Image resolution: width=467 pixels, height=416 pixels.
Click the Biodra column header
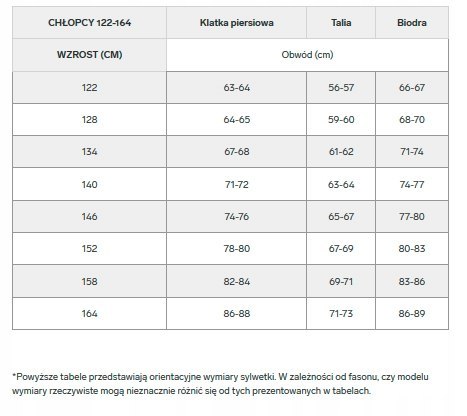412,23
